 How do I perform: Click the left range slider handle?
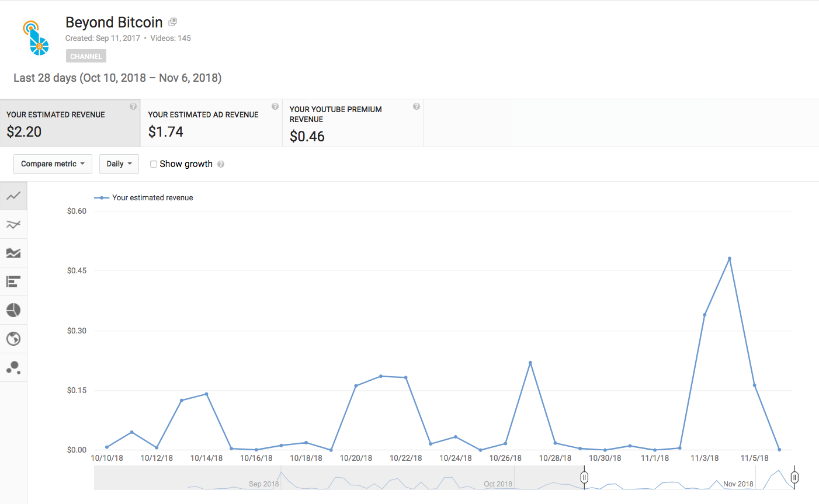pyautogui.click(x=584, y=478)
